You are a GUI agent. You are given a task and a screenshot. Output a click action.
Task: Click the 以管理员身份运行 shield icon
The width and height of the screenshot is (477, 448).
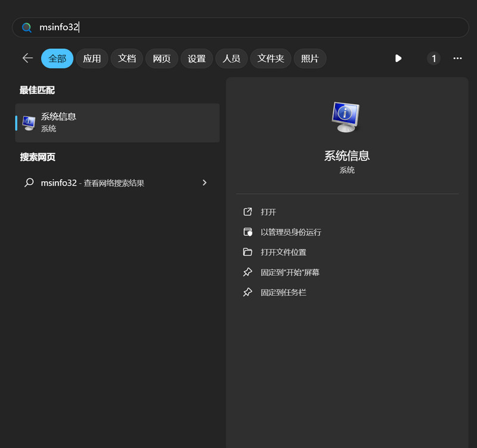pos(247,232)
